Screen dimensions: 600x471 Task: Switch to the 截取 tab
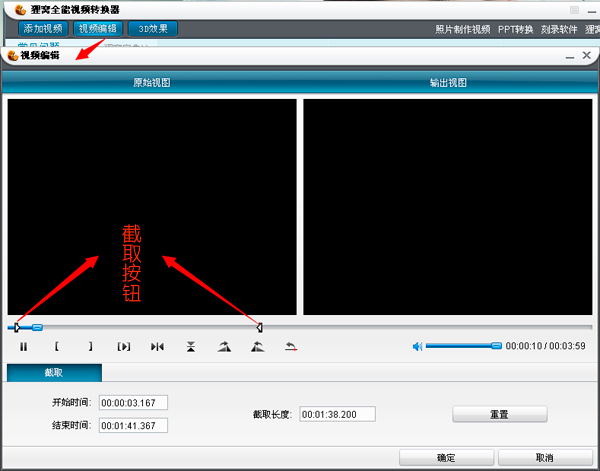(x=54, y=373)
